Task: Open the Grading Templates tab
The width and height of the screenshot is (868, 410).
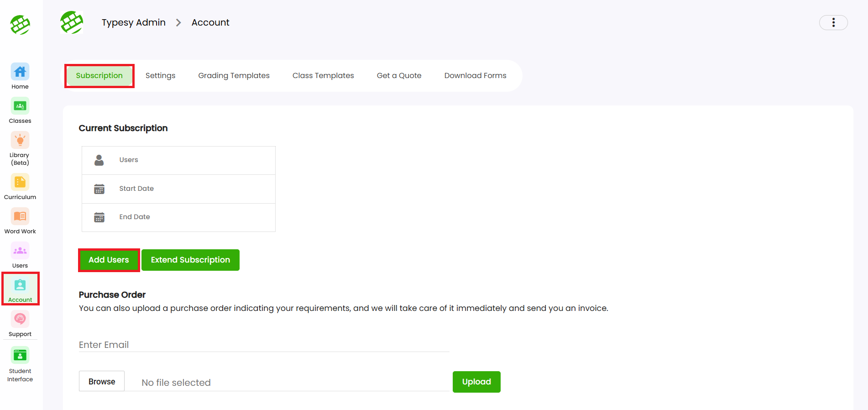Action: [234, 76]
